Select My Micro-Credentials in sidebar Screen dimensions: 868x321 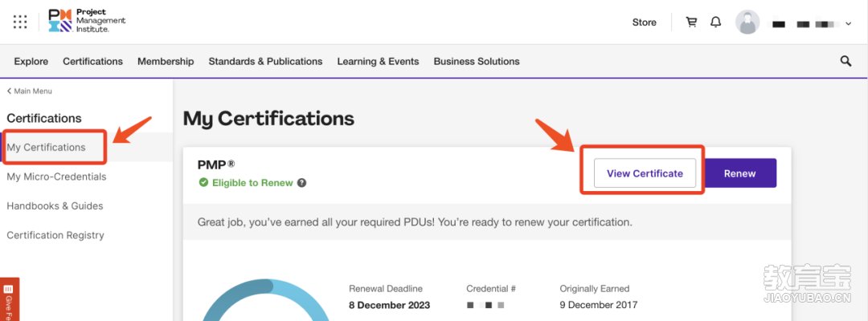[56, 177]
